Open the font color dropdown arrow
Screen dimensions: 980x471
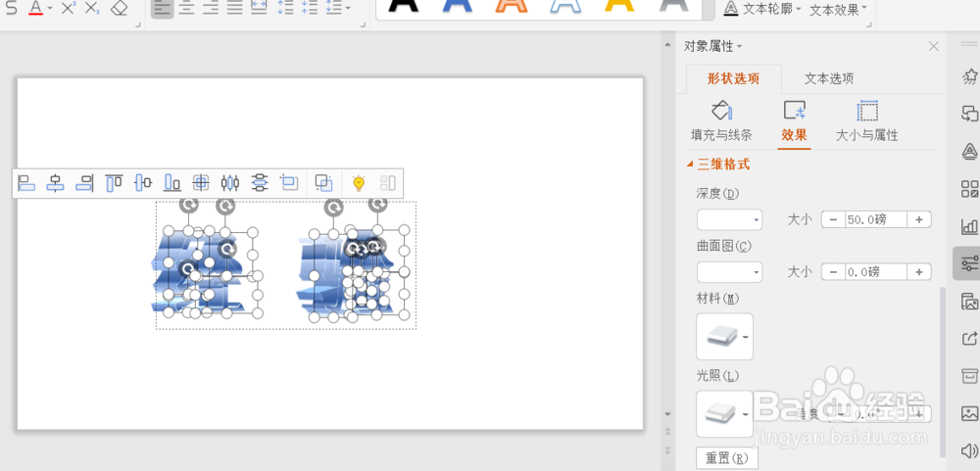click(x=50, y=8)
